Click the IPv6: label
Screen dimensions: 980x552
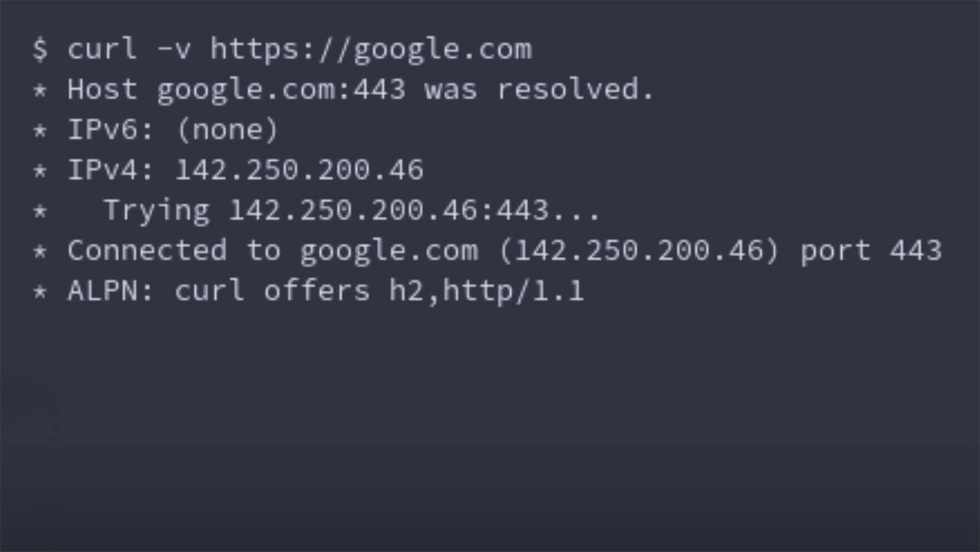111,130
